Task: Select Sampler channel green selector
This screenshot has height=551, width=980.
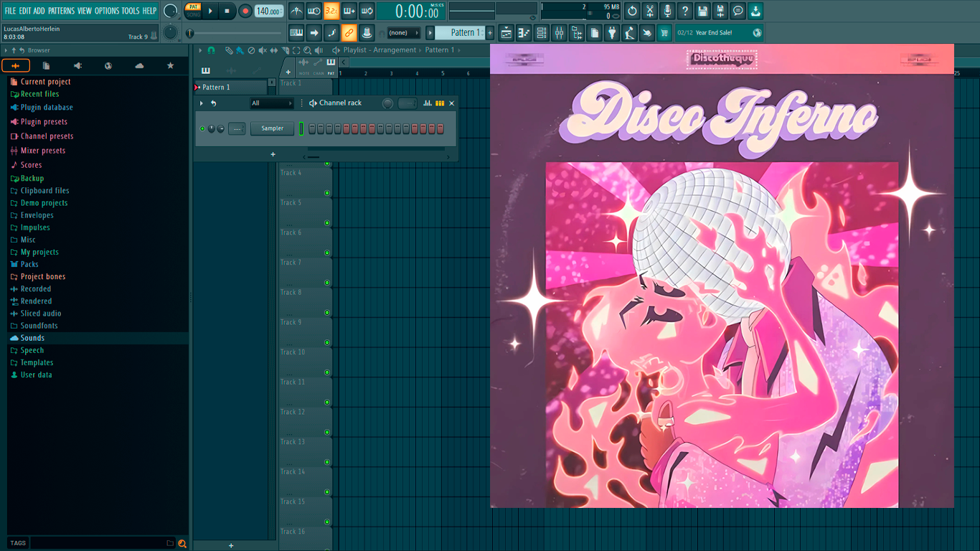Action: 301,128
